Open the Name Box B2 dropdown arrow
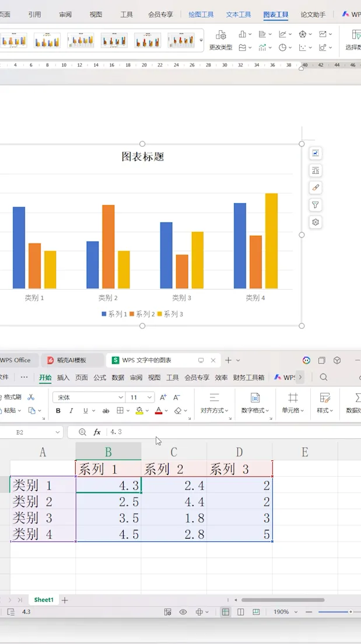 coord(58,432)
